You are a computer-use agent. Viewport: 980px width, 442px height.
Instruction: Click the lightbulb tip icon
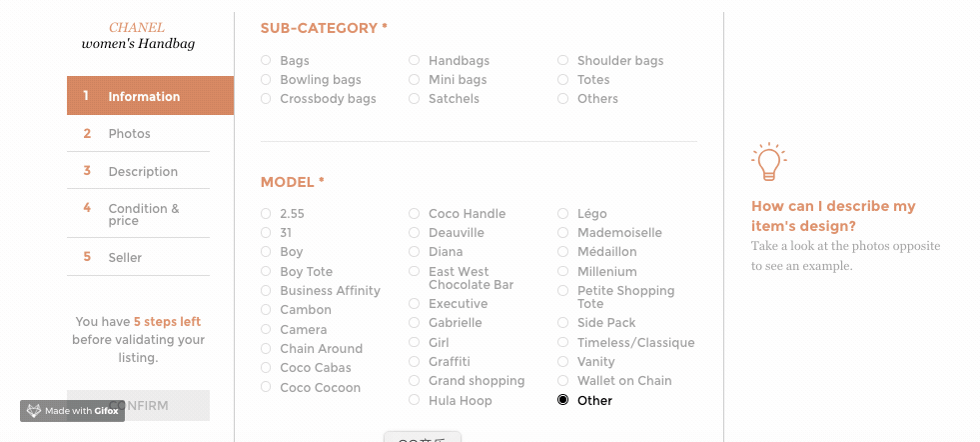[769, 162]
